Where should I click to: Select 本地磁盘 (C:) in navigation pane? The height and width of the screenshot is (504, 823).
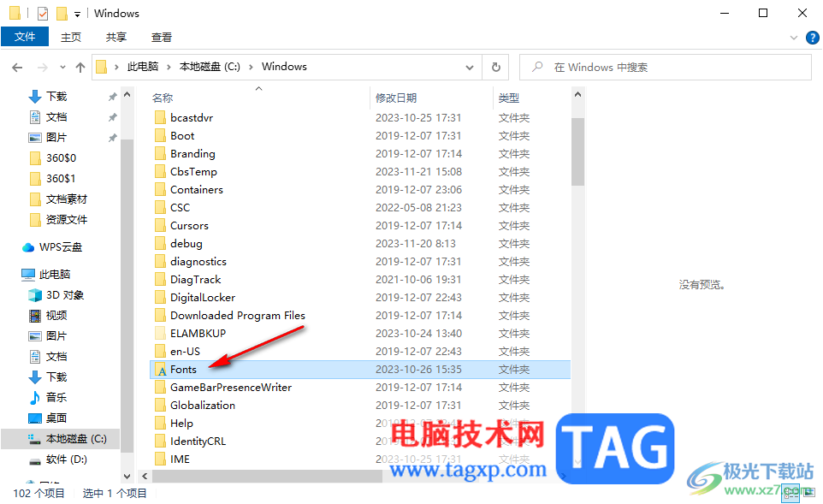coord(76,439)
